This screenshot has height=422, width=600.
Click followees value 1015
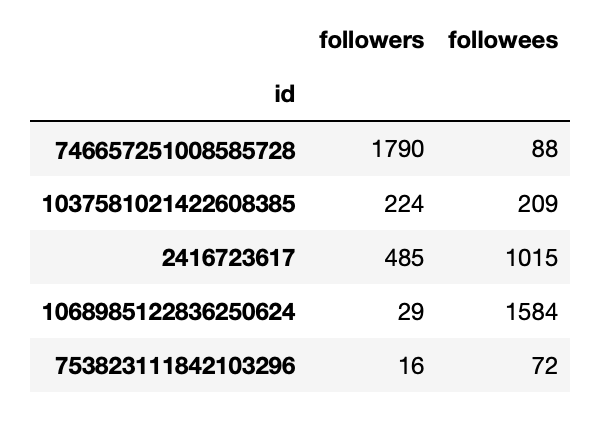click(x=531, y=258)
